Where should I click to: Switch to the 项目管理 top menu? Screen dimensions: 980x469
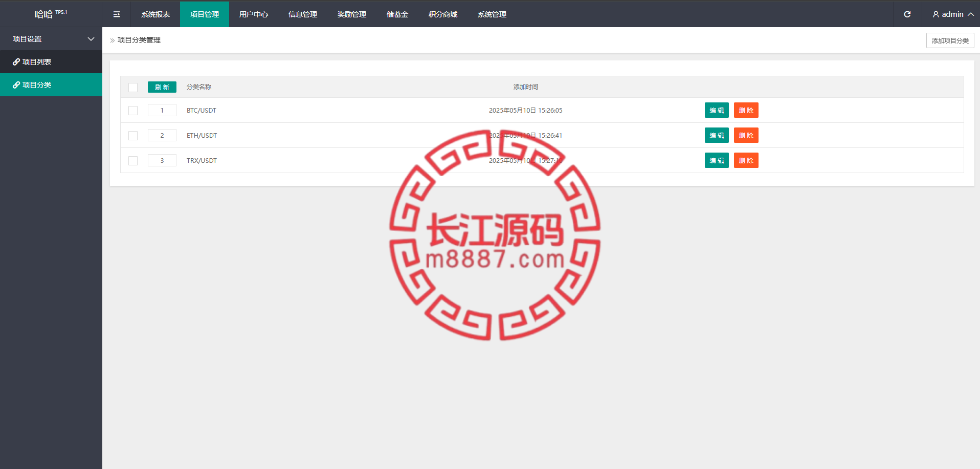pos(205,14)
